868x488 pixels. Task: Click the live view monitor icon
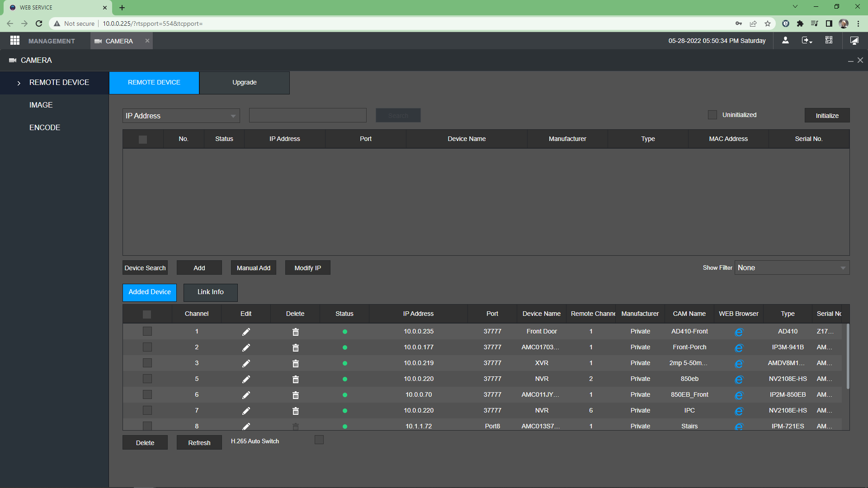tap(854, 41)
